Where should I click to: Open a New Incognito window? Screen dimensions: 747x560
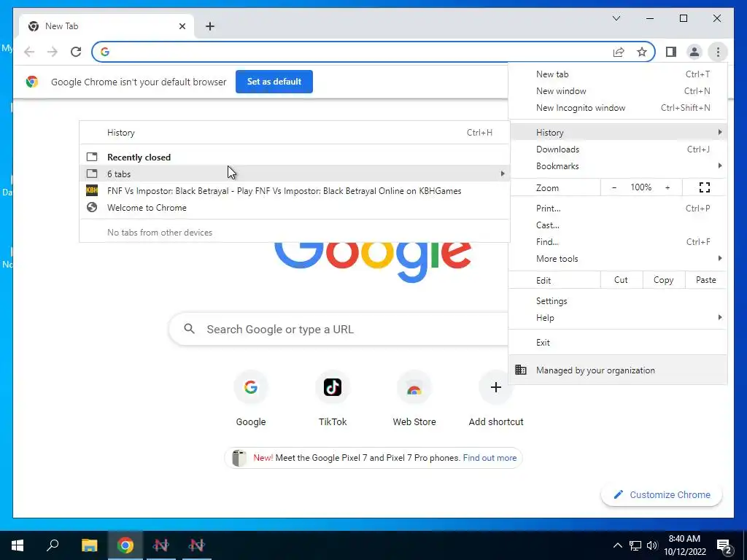coord(617,108)
